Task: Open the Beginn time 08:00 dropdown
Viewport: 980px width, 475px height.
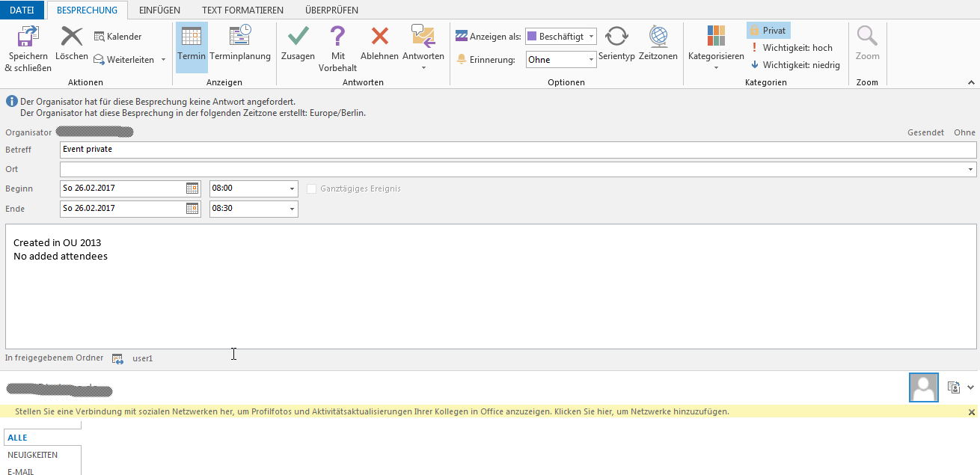Action: [x=292, y=189]
